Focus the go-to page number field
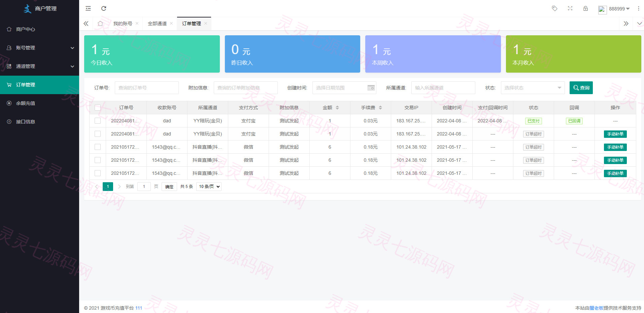The image size is (644, 313). (144, 187)
